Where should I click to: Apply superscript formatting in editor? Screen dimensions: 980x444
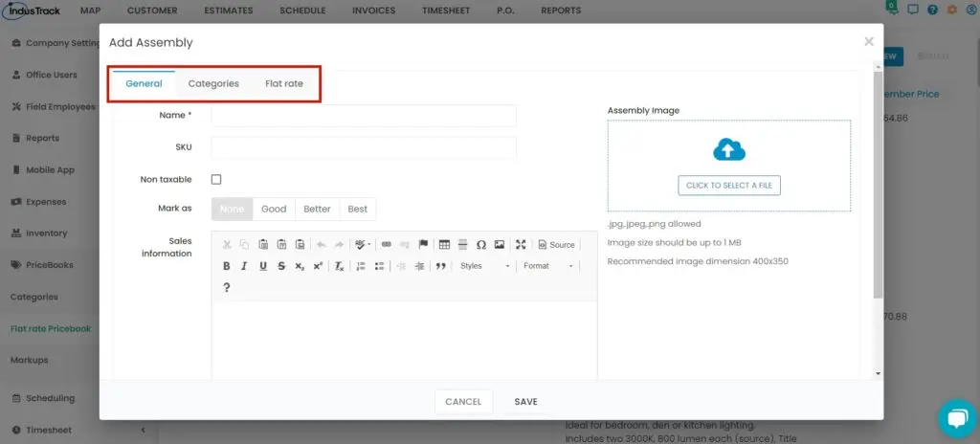318,266
